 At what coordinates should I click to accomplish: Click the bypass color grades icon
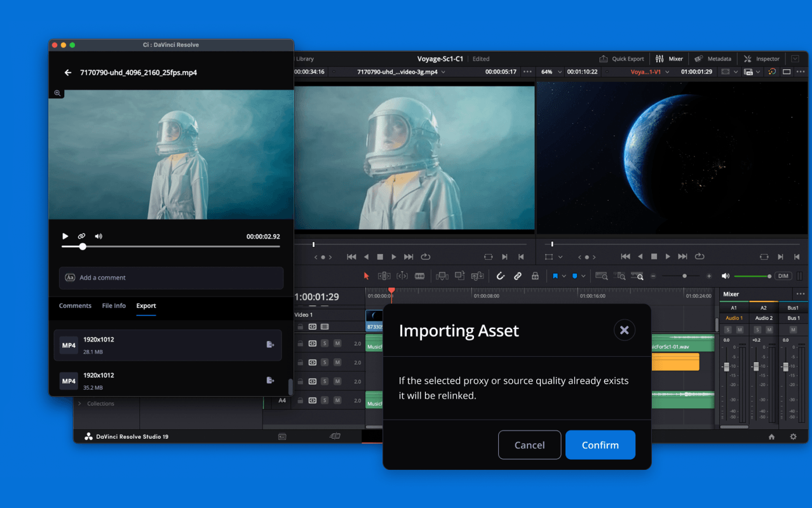(772, 72)
